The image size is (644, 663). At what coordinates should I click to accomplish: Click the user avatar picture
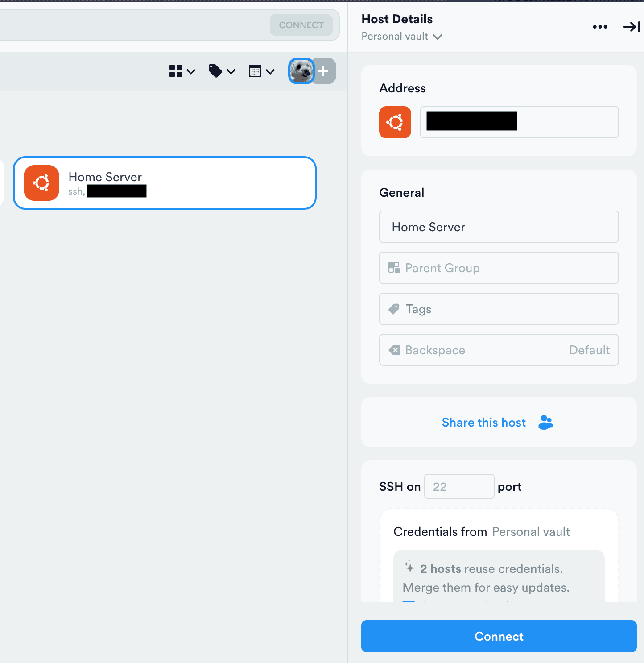pos(301,71)
